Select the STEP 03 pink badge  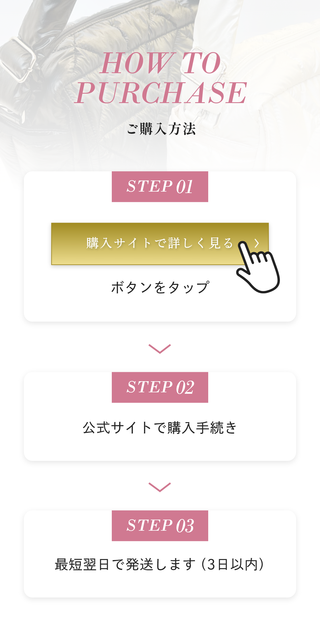(160, 526)
